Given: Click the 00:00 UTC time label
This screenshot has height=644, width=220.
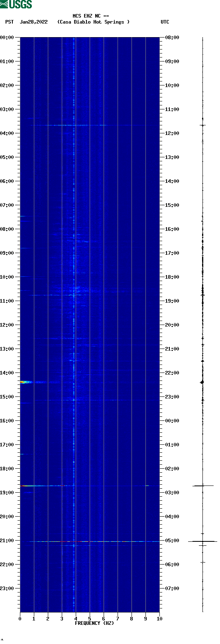Looking at the screenshot, I should (x=172, y=421).
